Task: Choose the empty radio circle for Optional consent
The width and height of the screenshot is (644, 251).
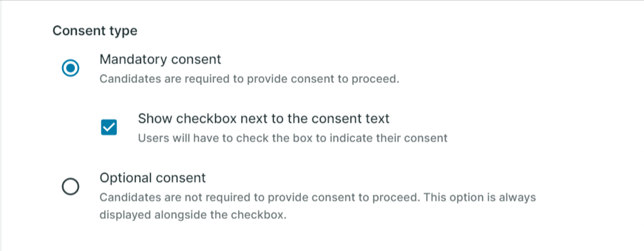Action: point(71,187)
